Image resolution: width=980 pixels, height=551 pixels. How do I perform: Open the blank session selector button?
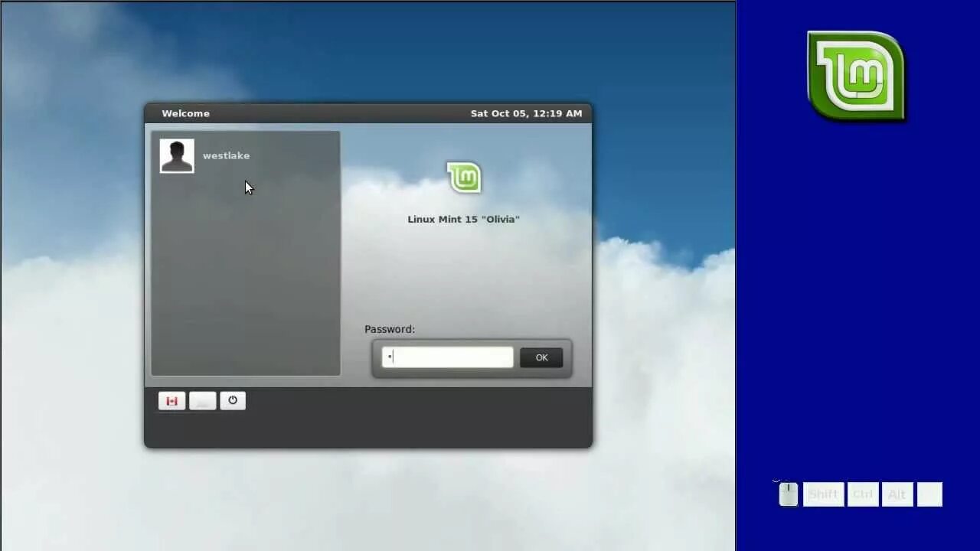click(202, 400)
